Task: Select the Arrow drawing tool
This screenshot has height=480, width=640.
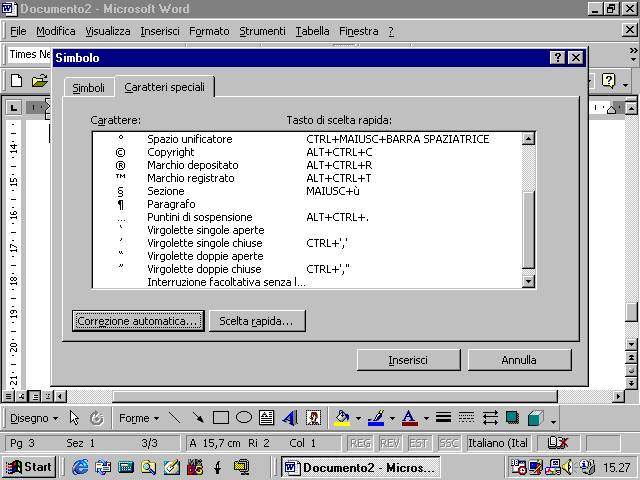Action: pyautogui.click(x=198, y=418)
